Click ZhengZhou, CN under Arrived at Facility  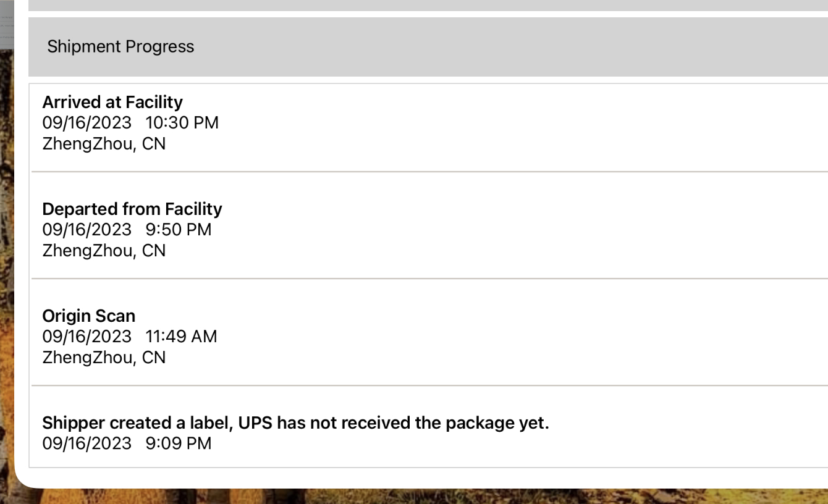104,144
